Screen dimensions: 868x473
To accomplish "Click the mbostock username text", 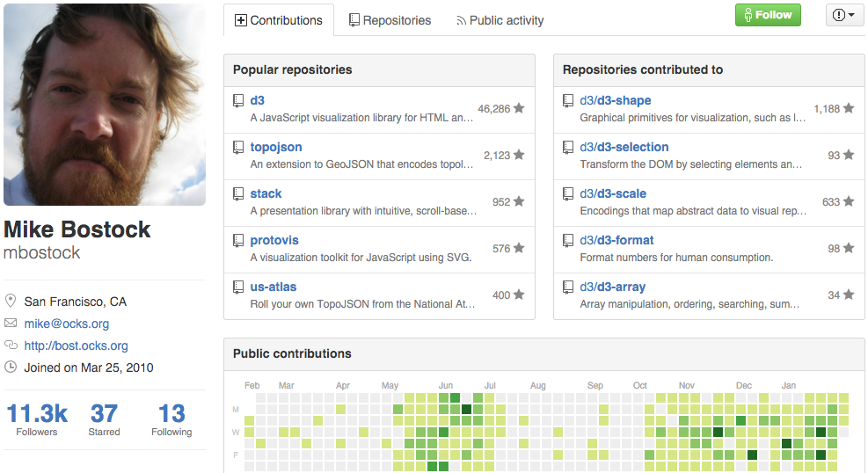I will 41,253.
